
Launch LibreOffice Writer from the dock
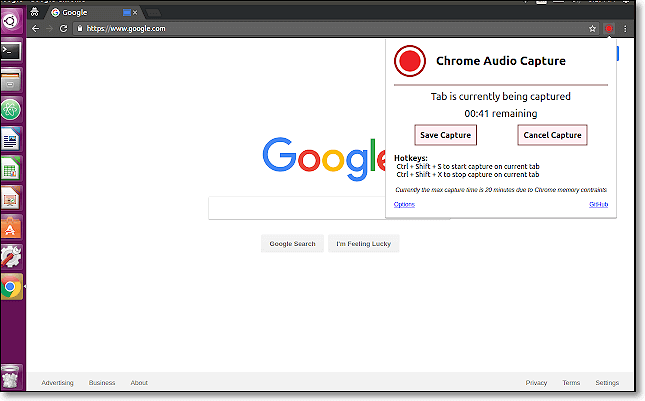coord(11,138)
